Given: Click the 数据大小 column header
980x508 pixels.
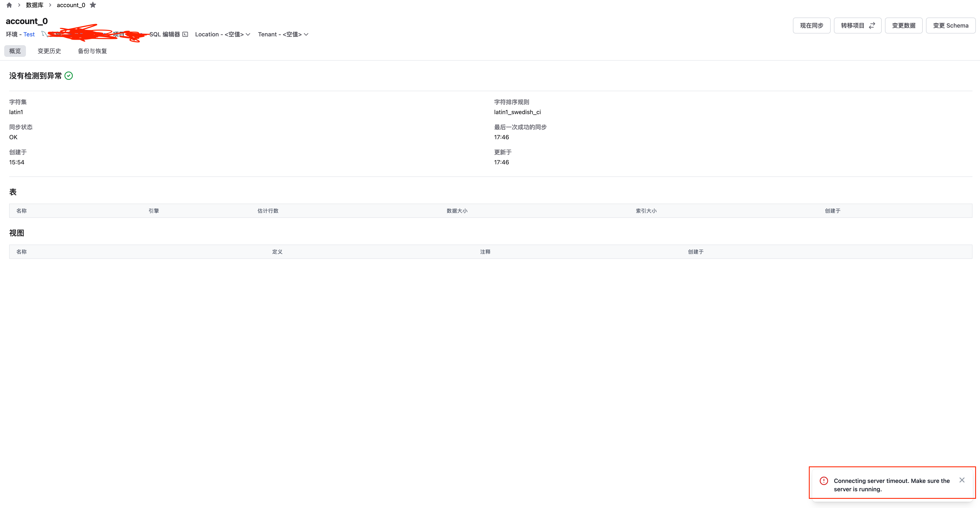Looking at the screenshot, I should click(457, 211).
